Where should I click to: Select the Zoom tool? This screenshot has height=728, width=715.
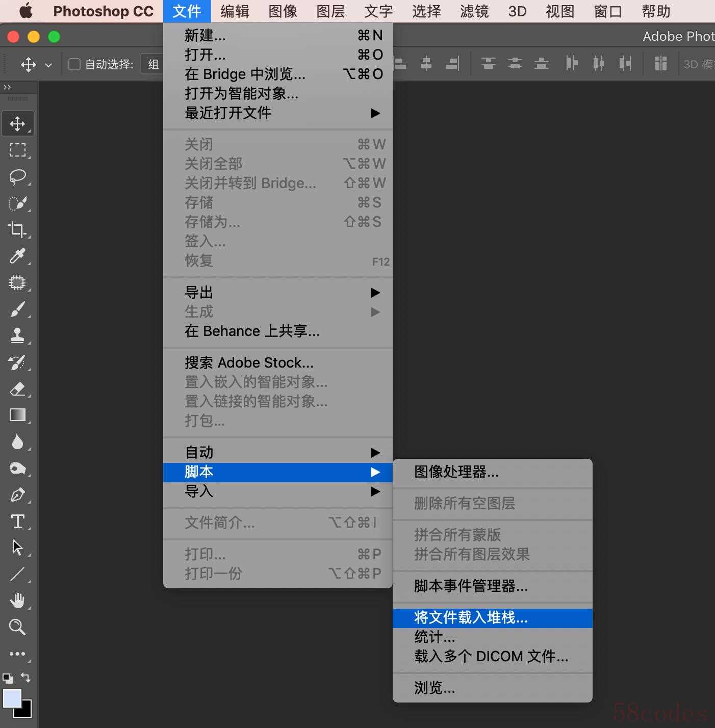tap(18, 627)
